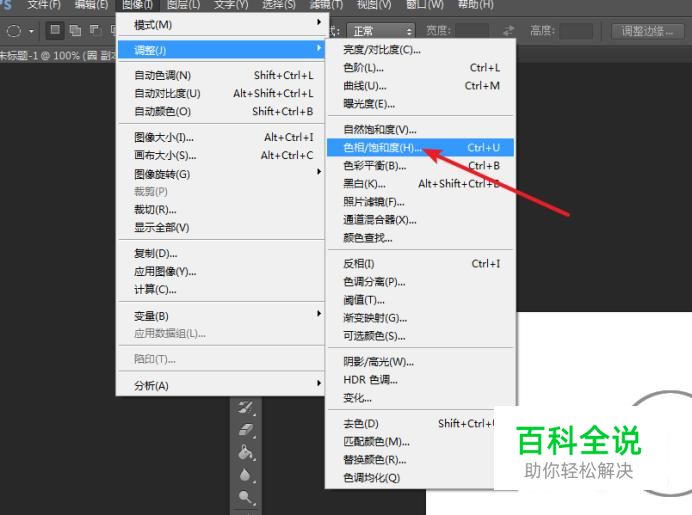Click the swap width and height icon

pos(509,30)
